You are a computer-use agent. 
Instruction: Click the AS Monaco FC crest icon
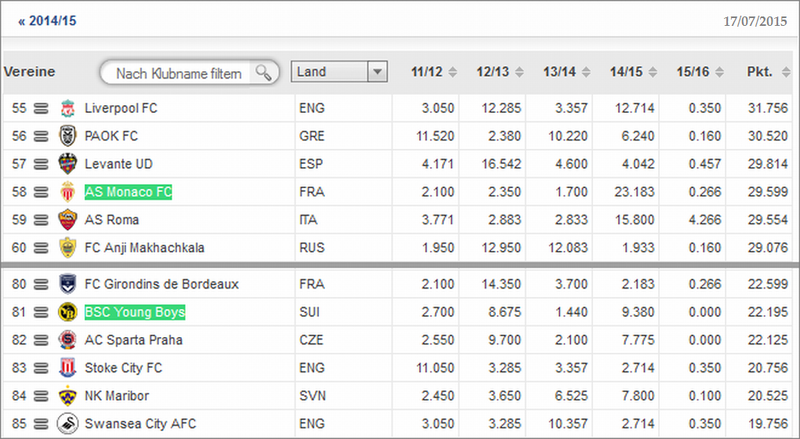pos(67,192)
